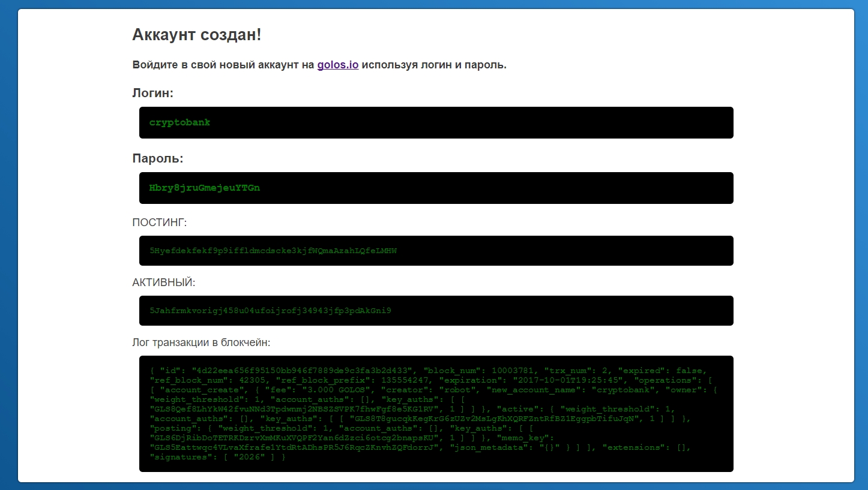Click the "АКТИВНЫЙ:" label
Image resolution: width=868 pixels, height=490 pixels.
tap(164, 282)
